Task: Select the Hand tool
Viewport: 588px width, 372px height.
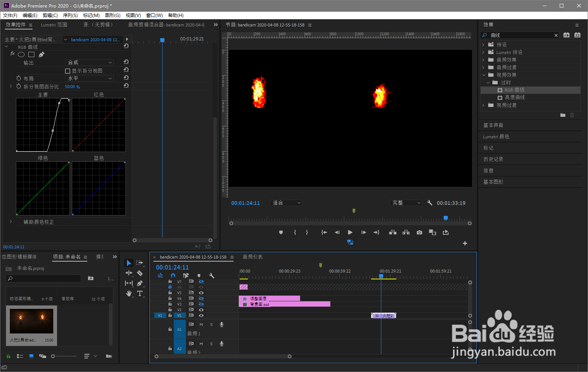Action: (x=129, y=293)
